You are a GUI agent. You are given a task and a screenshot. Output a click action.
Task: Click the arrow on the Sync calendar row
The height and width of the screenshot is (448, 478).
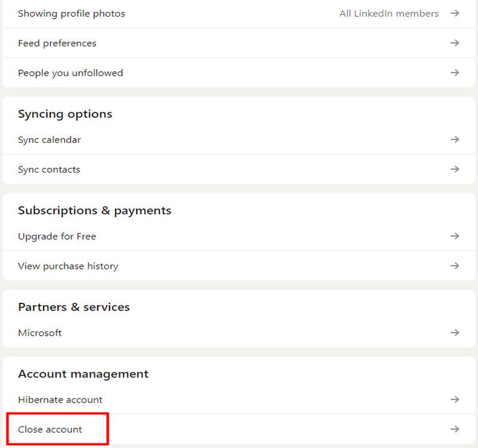(x=455, y=140)
